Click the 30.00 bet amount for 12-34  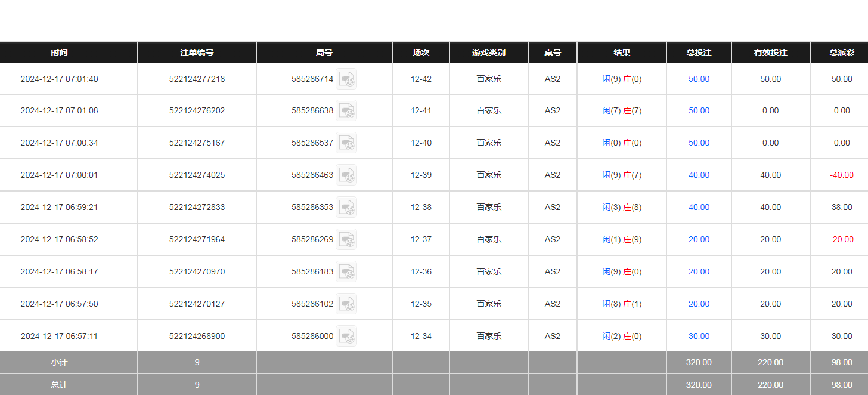click(x=699, y=336)
